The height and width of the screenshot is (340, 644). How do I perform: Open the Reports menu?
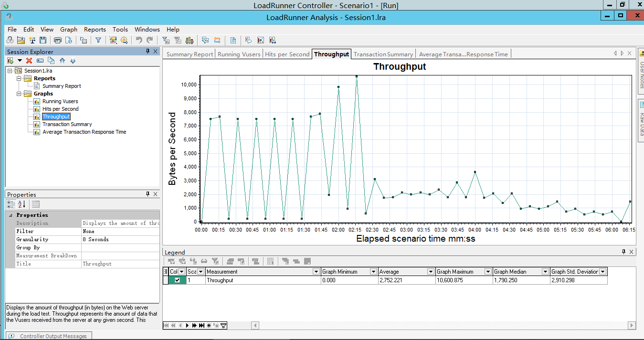[95, 29]
